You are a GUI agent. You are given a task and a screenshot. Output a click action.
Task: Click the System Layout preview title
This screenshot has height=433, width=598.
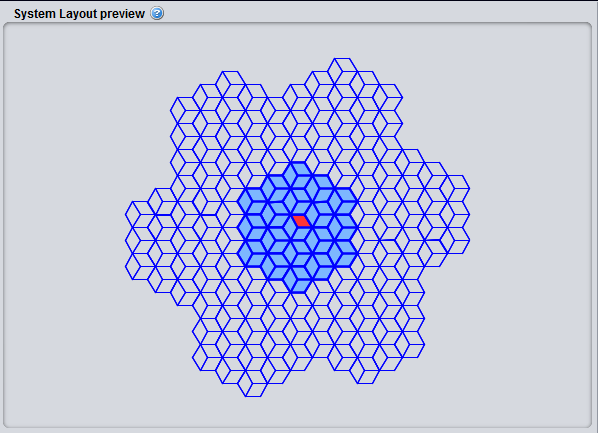pyautogui.click(x=79, y=14)
